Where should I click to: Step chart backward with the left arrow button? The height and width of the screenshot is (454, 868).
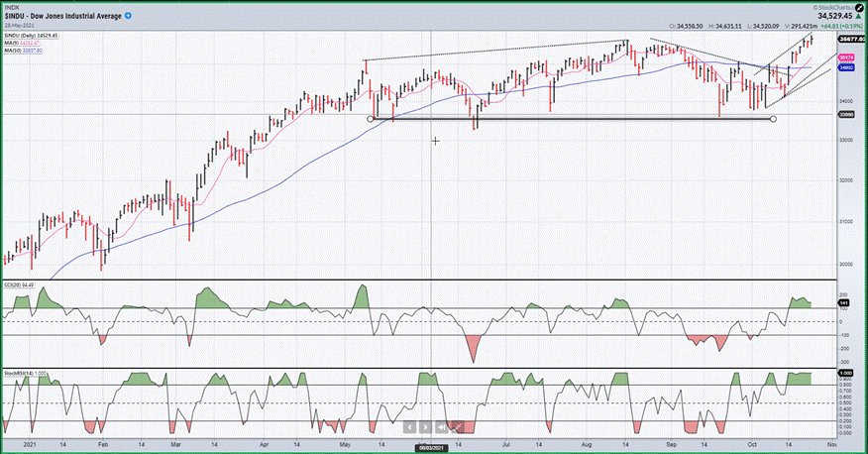[x=409, y=427]
